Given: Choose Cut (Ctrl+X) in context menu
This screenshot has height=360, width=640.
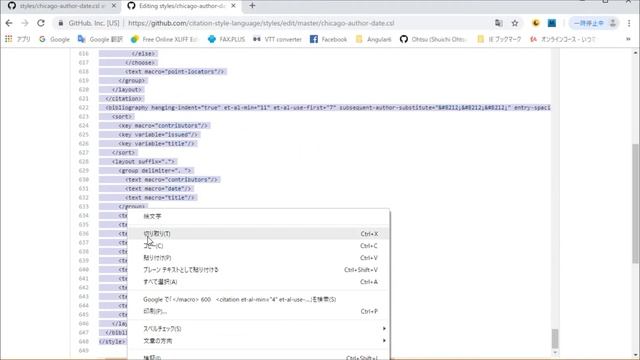Looking at the screenshot, I should coord(259,234).
